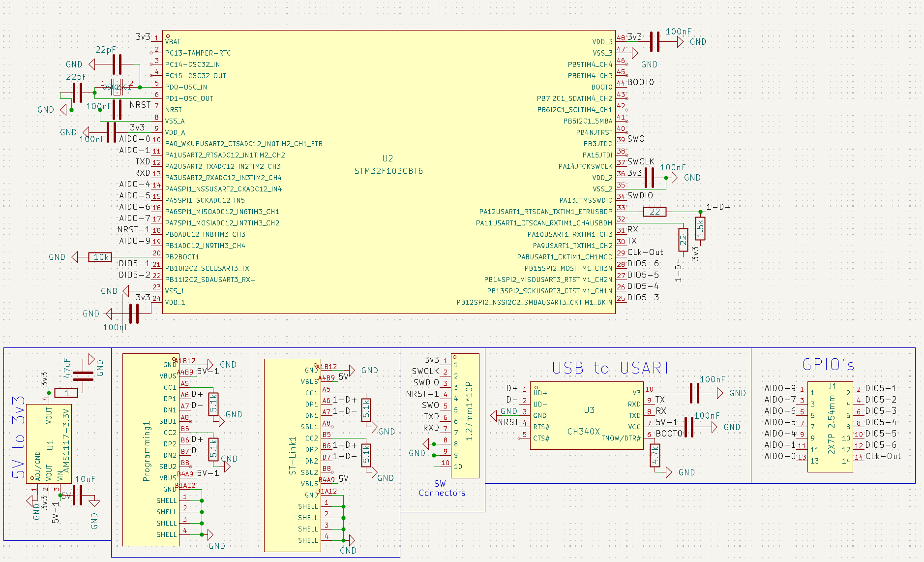Click the ST-Link1 reference label

[x=293, y=456]
